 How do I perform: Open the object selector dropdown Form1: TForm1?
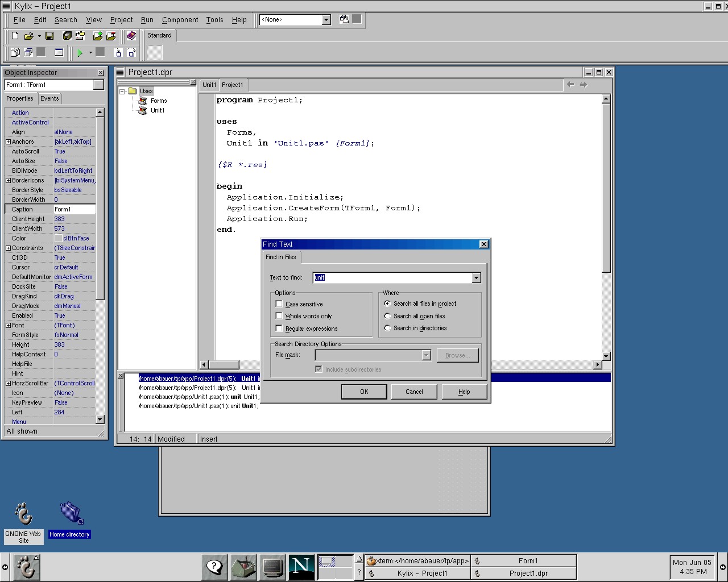point(99,85)
